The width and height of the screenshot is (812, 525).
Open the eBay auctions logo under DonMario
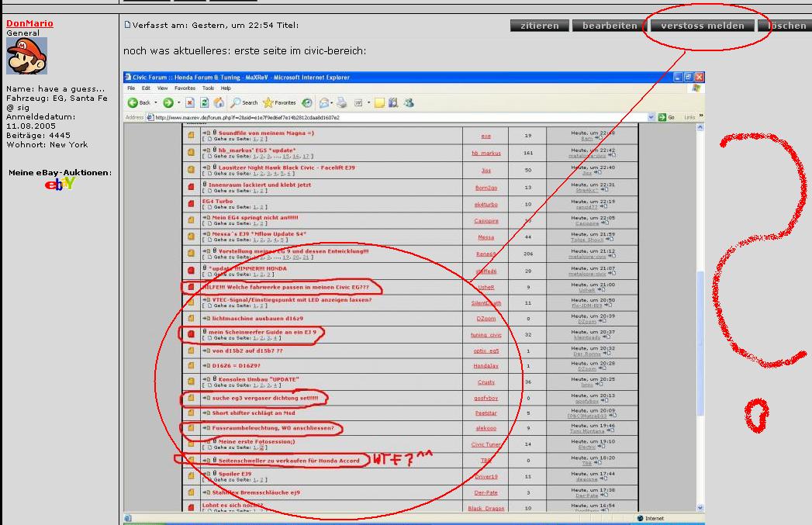[60, 184]
